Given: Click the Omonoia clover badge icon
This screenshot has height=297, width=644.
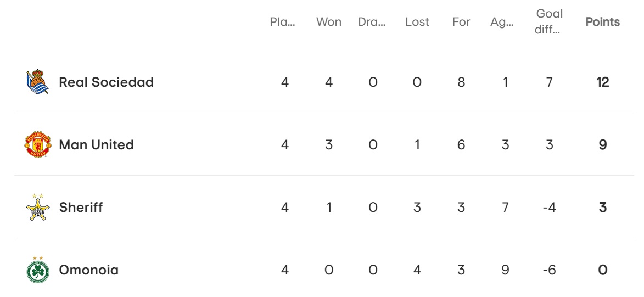Looking at the screenshot, I should (x=38, y=270).
